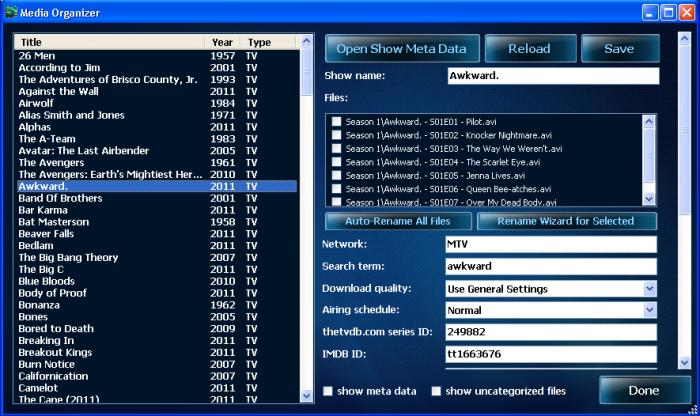Open Rename Wizard for Selected
Image resolution: width=700 pixels, height=416 pixels.
point(567,221)
